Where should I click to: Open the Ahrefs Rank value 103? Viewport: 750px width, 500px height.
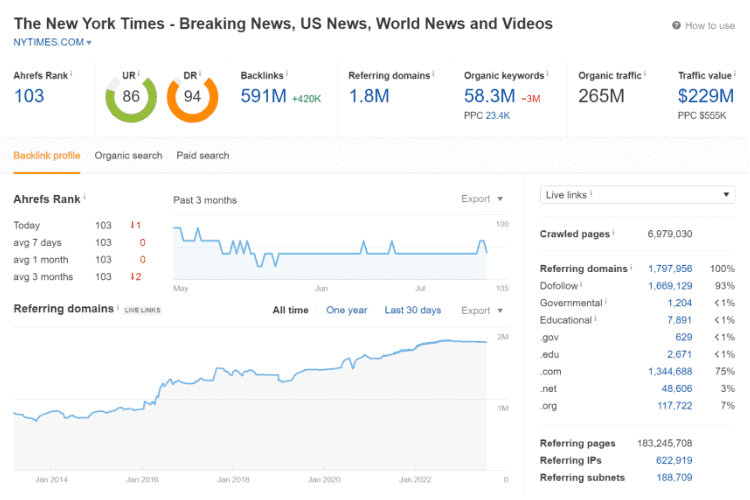[x=29, y=96]
